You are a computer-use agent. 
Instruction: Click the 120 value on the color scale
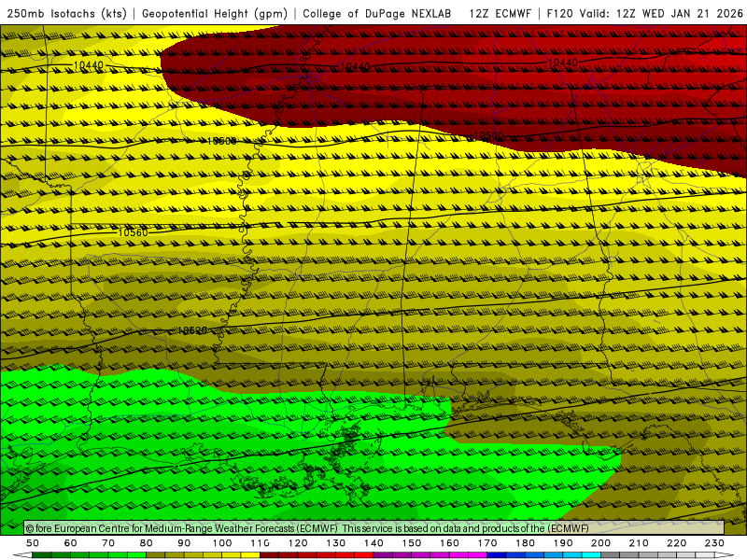click(x=298, y=543)
